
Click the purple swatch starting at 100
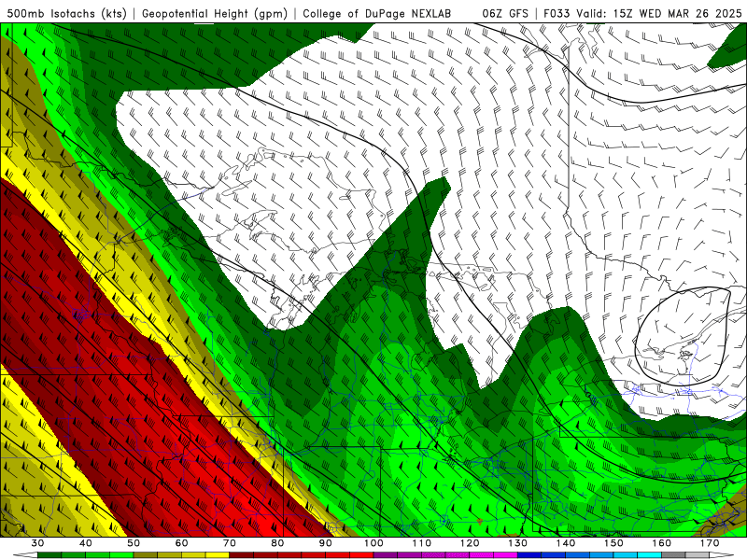(386, 555)
